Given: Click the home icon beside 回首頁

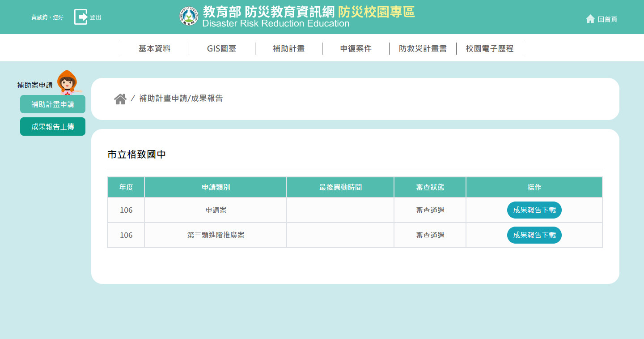Looking at the screenshot, I should (x=590, y=19).
